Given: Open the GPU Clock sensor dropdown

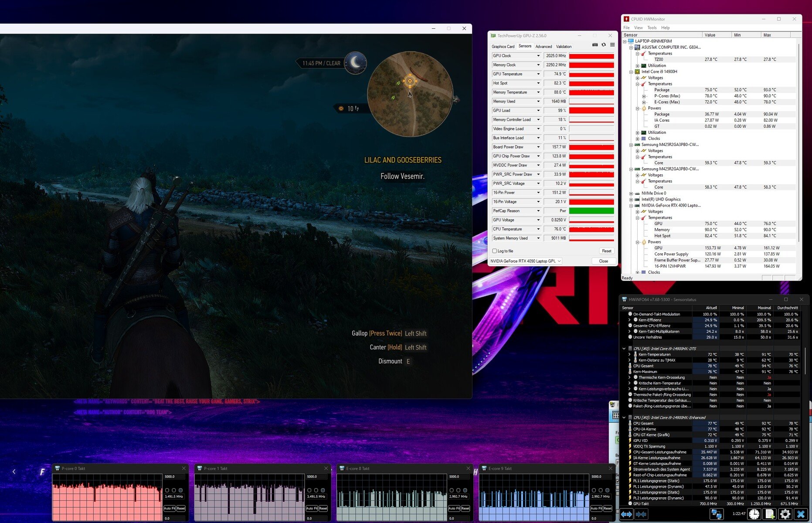Looking at the screenshot, I should pyautogui.click(x=538, y=56).
